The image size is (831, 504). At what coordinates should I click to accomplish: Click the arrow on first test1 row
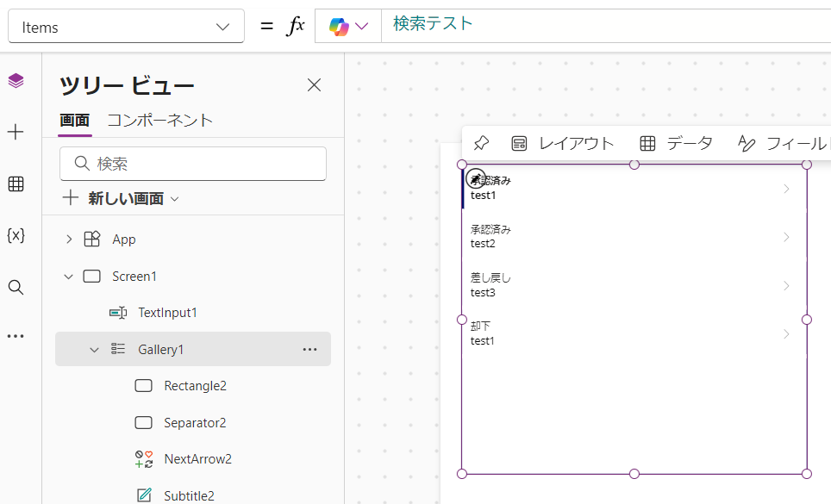(x=786, y=189)
